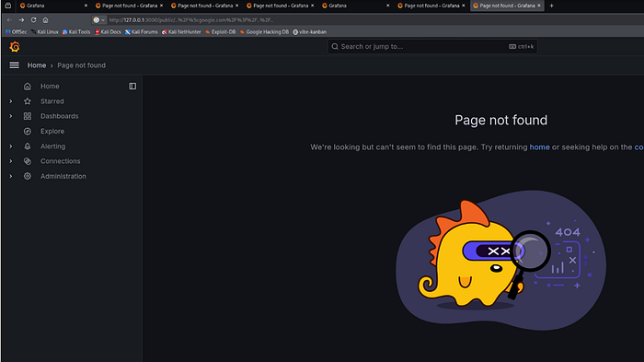Open the search engine dropdown in URL bar
Screen dimensions: 644x362
pyautogui.click(x=99, y=19)
